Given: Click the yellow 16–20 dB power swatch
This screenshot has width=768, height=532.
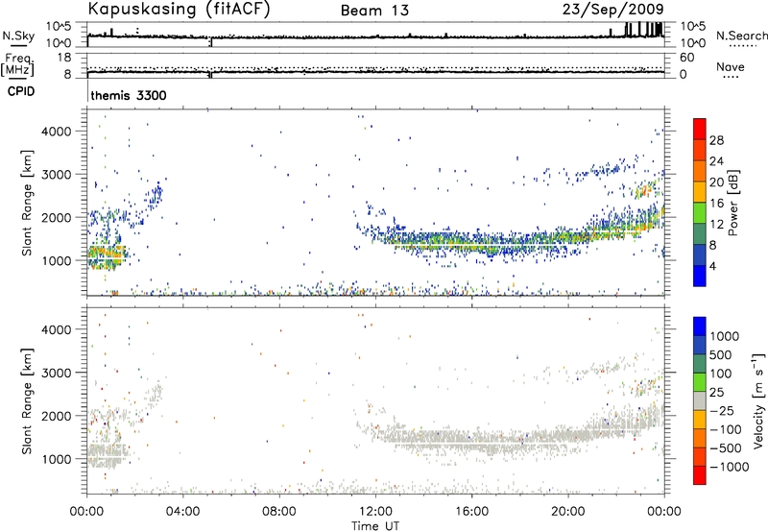Looking at the screenshot, I should [700, 192].
